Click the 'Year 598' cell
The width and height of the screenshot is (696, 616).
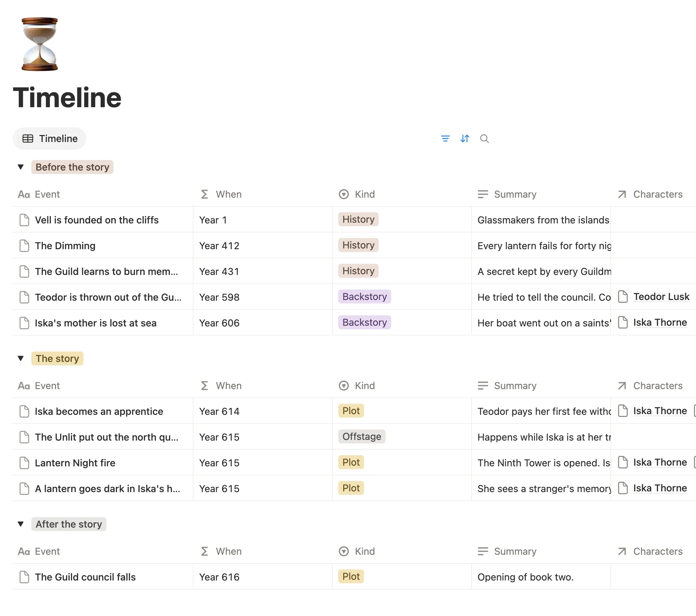click(263, 297)
